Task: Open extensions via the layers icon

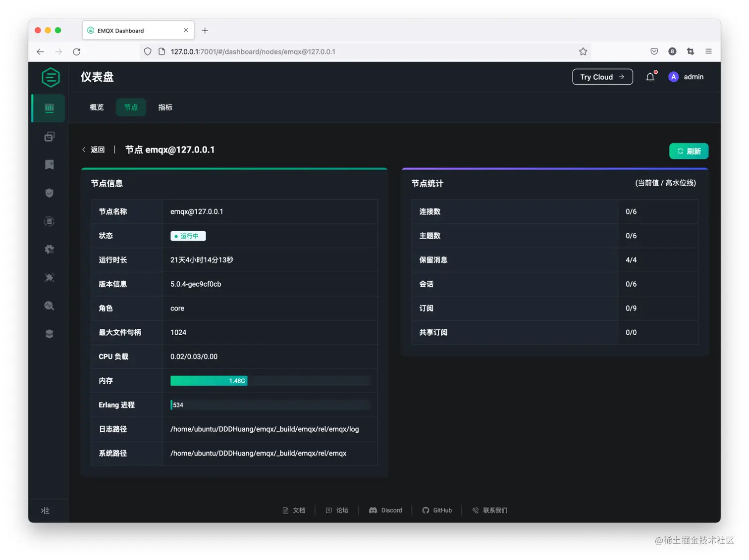Action: pos(49,334)
